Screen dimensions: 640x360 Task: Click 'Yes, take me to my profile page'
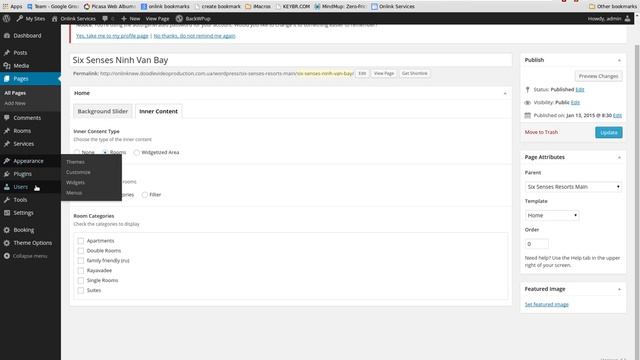pyautogui.click(x=112, y=36)
